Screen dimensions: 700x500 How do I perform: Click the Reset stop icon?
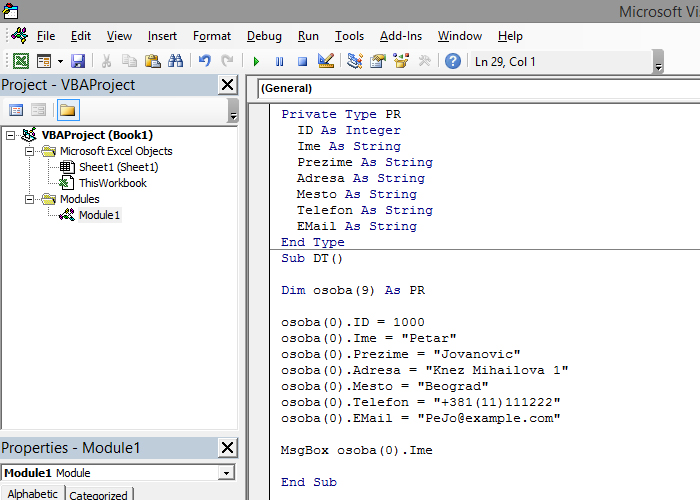point(301,62)
